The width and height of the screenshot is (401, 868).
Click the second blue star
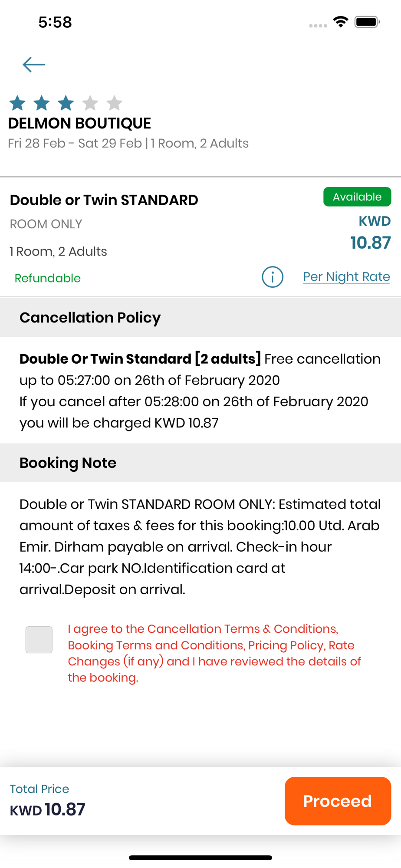tap(42, 103)
